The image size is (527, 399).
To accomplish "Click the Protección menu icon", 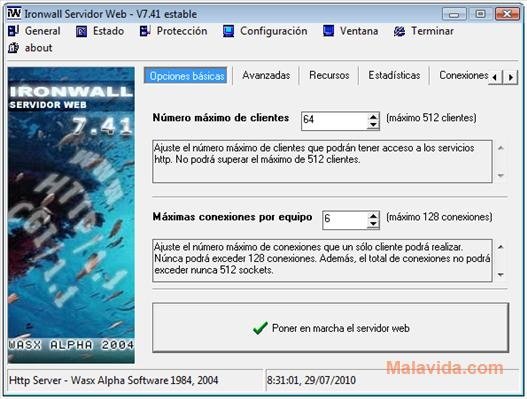I will coord(145,31).
